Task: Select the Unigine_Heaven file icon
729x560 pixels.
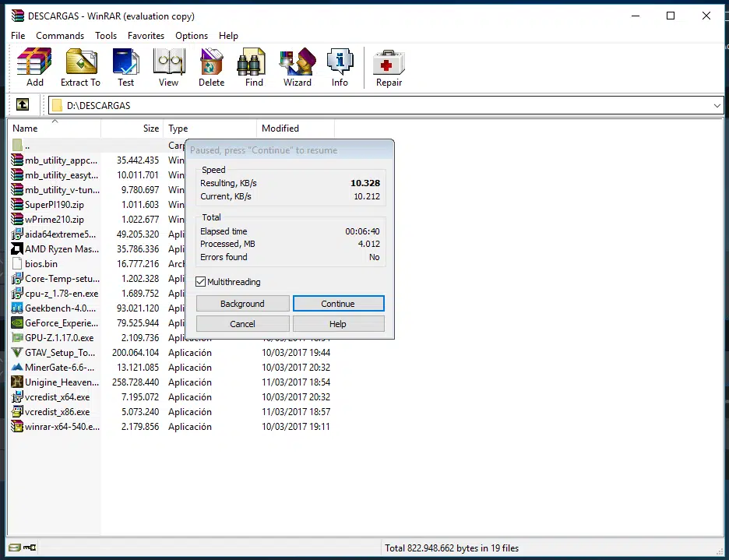Action: coord(17,382)
